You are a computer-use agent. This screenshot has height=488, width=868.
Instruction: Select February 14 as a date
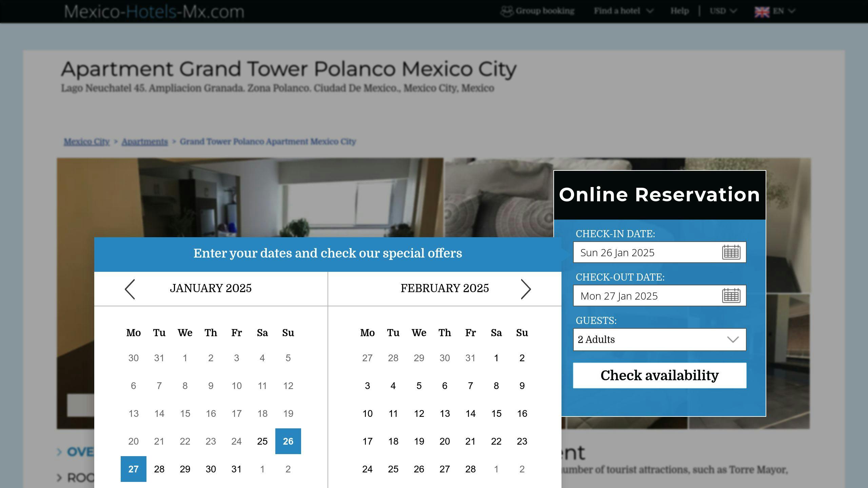pyautogui.click(x=471, y=413)
